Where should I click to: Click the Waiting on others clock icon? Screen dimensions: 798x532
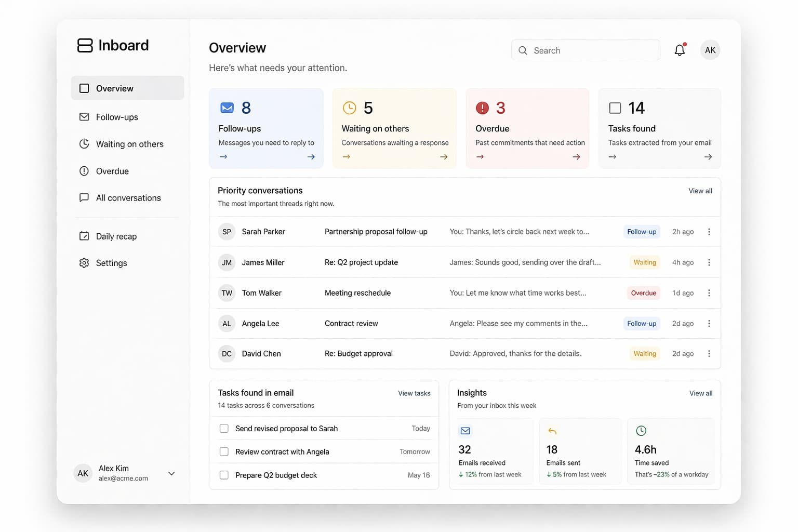point(84,144)
